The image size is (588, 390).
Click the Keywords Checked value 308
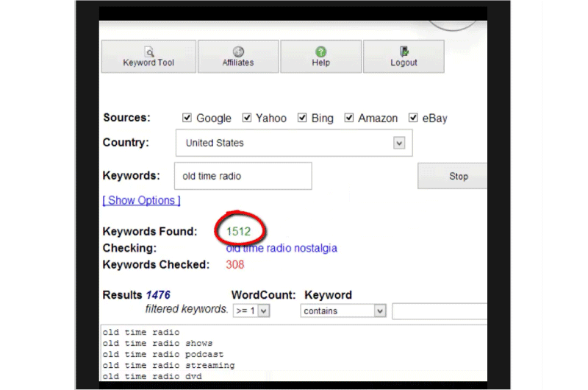[235, 265]
